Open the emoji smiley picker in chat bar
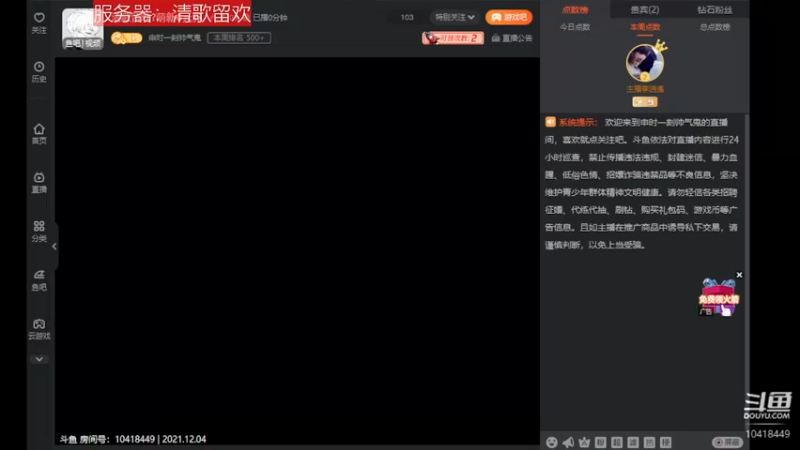Image resolution: width=800 pixels, height=450 pixels. coord(552,442)
